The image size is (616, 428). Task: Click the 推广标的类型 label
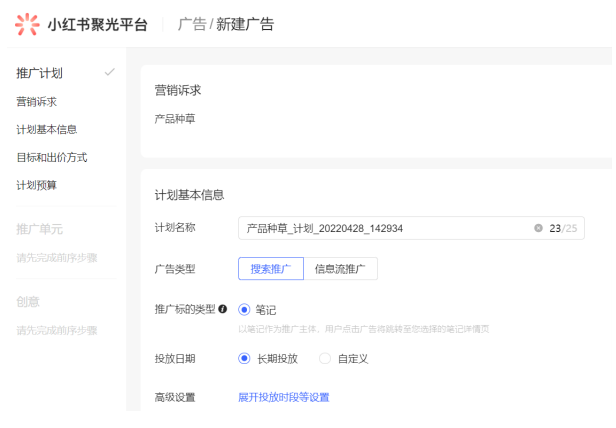(x=185, y=309)
